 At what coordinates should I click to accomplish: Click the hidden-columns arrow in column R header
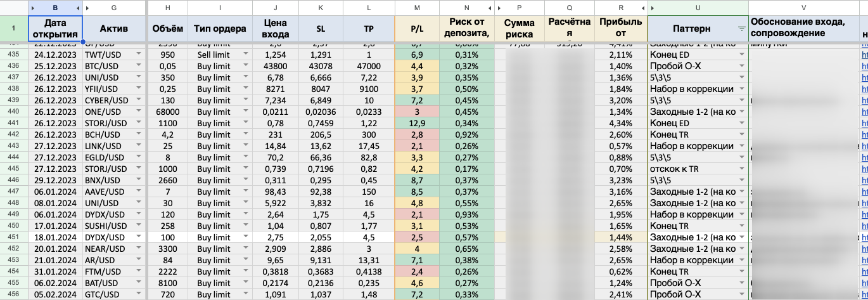pos(642,8)
